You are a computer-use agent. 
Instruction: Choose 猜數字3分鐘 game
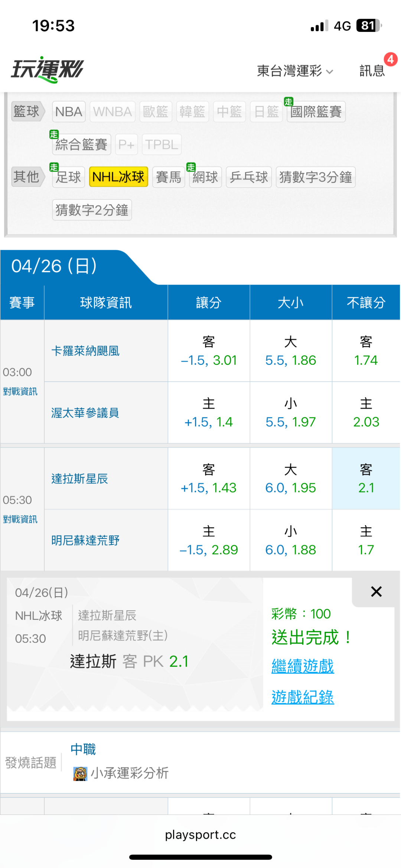pyautogui.click(x=315, y=177)
